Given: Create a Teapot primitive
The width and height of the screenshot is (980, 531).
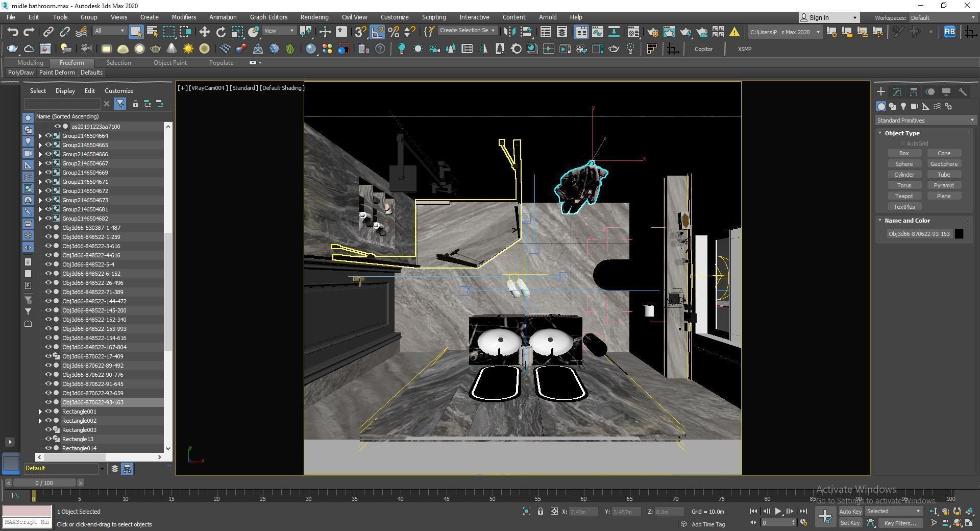Looking at the screenshot, I should [904, 196].
